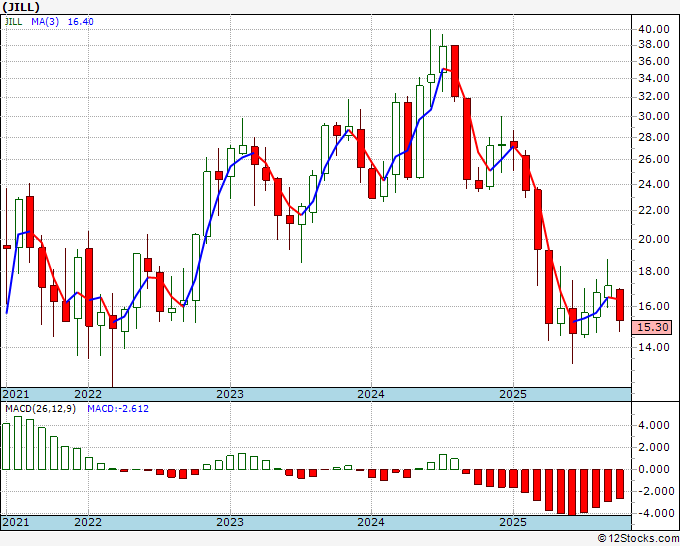Click the 20.00 price axis label

pos(654,239)
